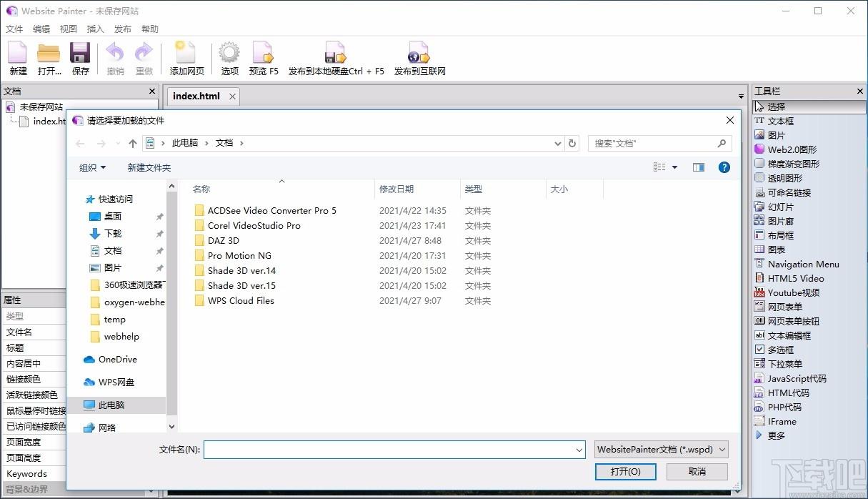
Task: Click the 打开 open folder toolbar icon
Action: click(49, 53)
